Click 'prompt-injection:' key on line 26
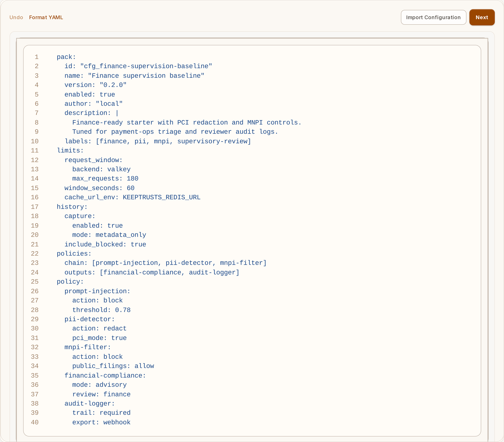This screenshot has width=504, height=442. pos(97,291)
